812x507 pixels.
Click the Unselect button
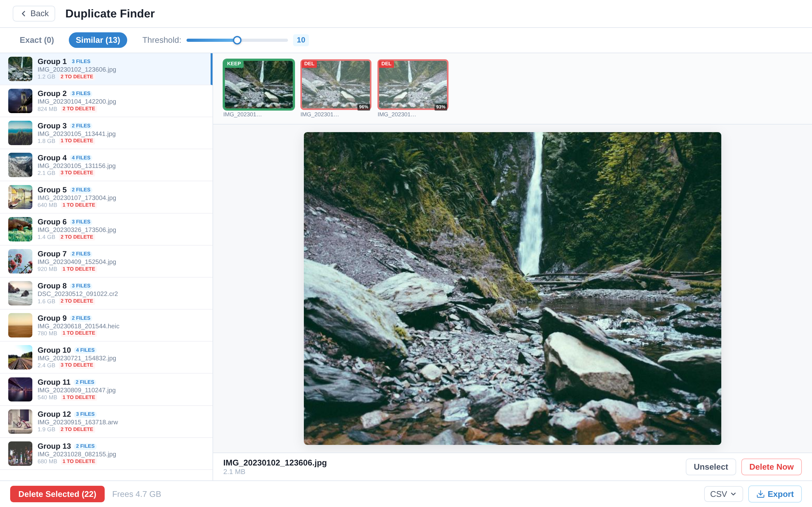(x=710, y=467)
